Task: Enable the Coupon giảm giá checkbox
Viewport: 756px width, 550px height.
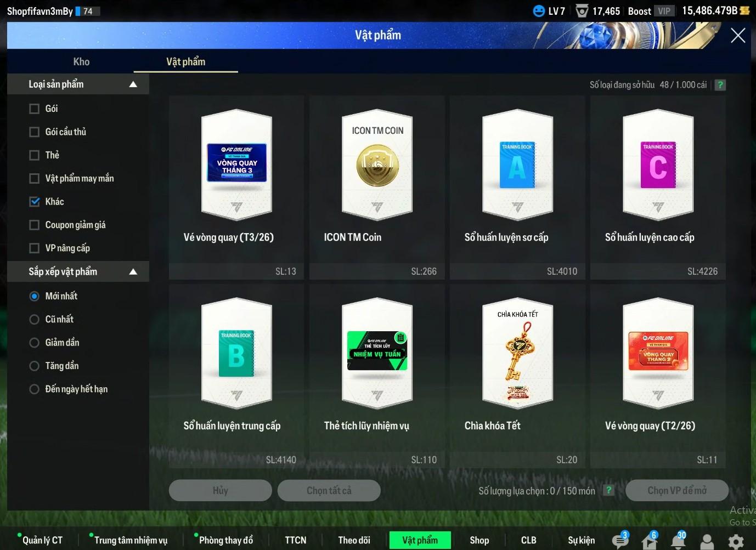Action: tap(35, 225)
